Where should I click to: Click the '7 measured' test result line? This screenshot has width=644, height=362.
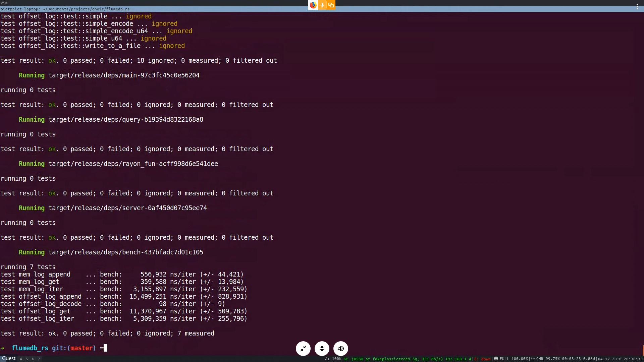[107, 334]
